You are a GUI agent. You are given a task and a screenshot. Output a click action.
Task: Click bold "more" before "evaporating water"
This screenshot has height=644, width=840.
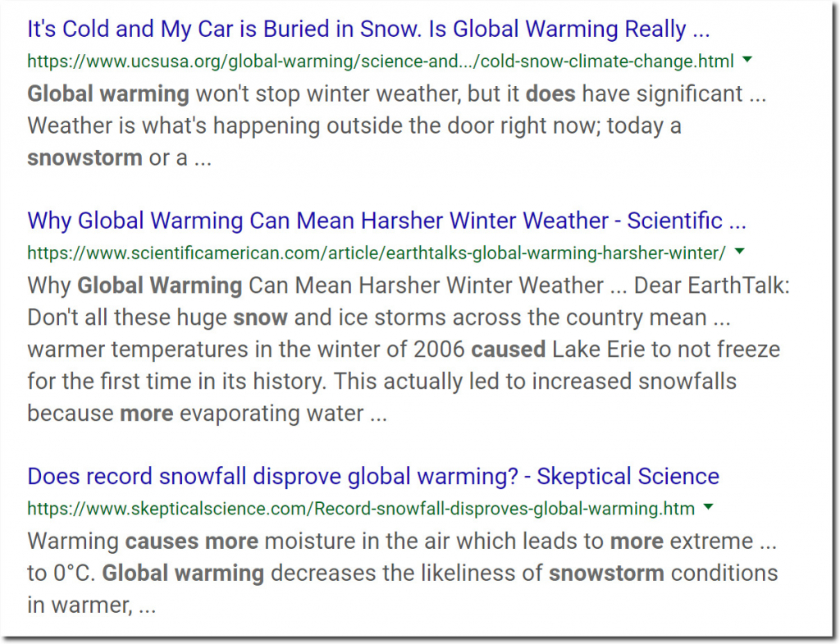click(147, 413)
